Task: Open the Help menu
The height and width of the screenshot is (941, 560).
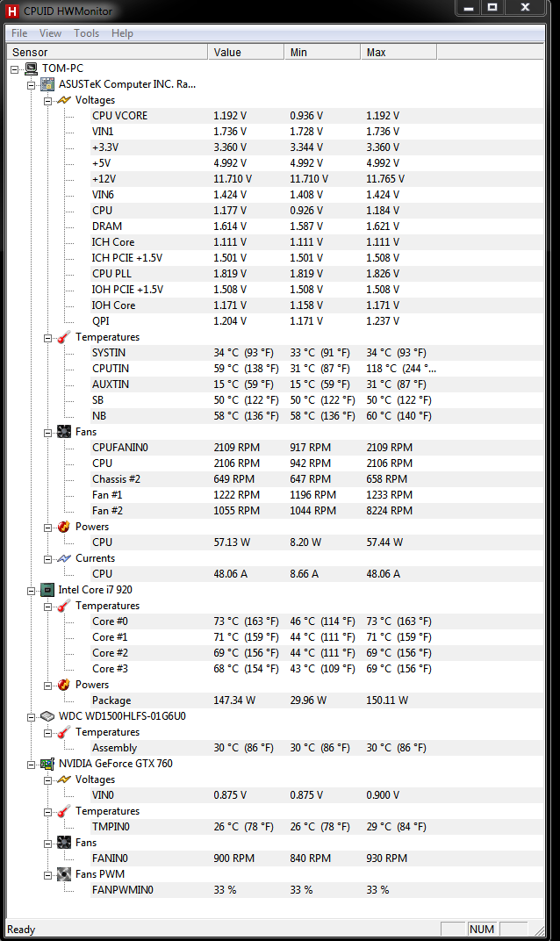Action: [122, 33]
